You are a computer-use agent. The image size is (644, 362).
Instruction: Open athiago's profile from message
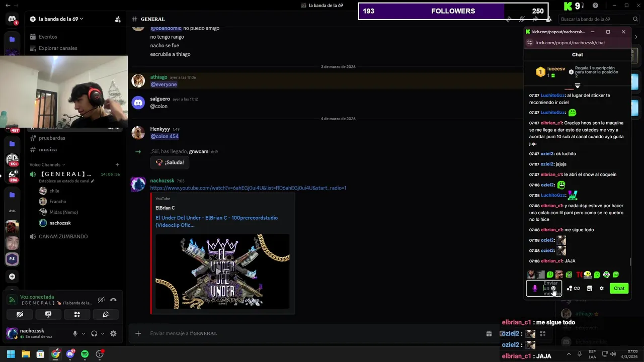point(158,77)
